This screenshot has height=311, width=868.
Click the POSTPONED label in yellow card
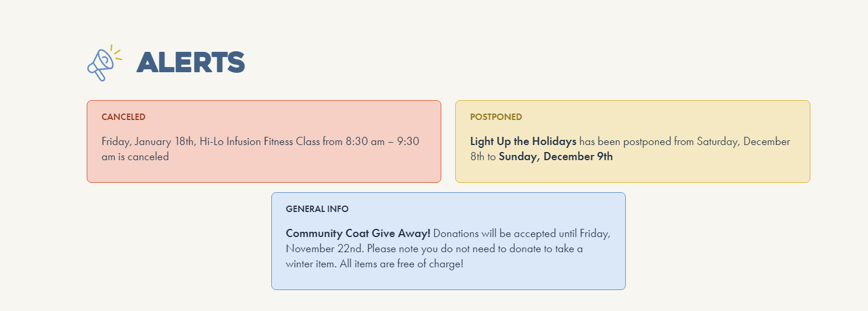coord(496,117)
